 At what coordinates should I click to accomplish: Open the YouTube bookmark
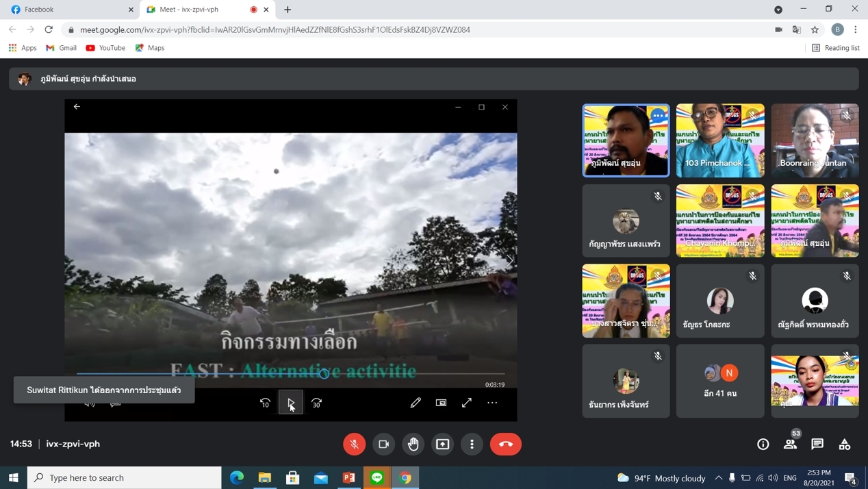click(105, 48)
